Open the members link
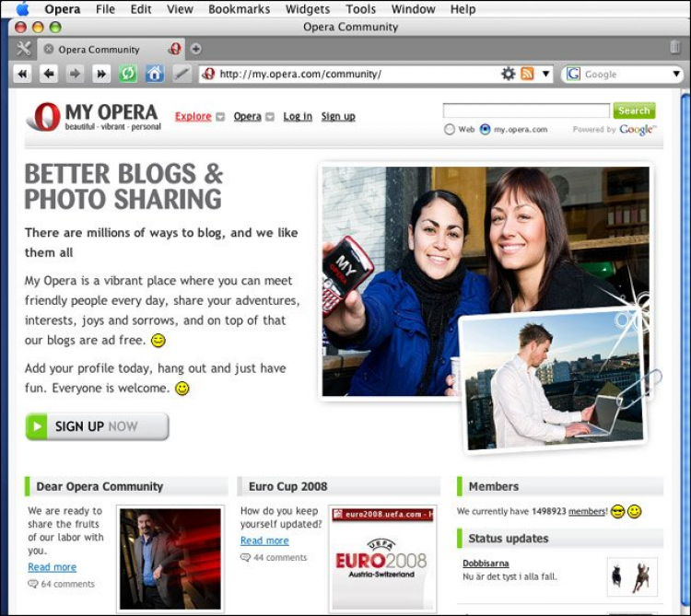The width and height of the screenshot is (691, 616). [x=588, y=512]
